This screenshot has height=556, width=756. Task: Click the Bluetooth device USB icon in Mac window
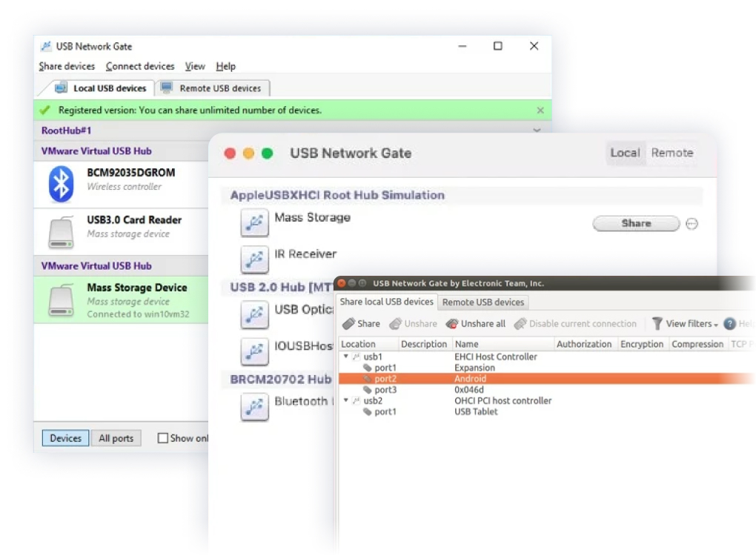(254, 407)
